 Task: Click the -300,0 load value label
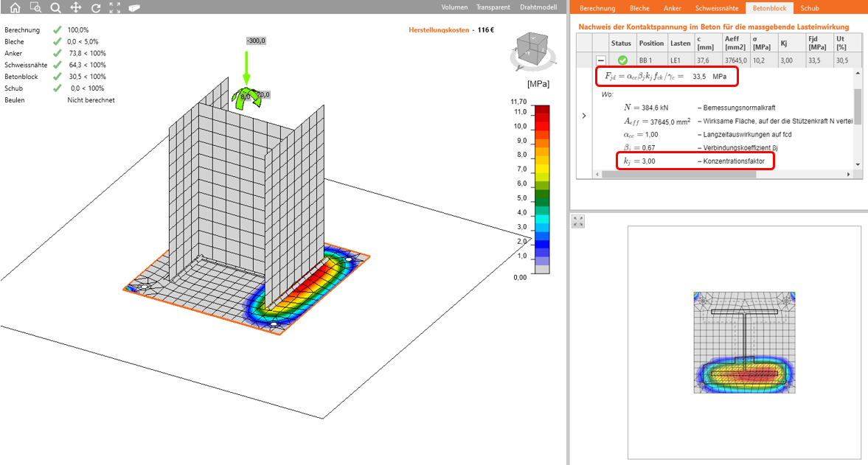click(257, 41)
